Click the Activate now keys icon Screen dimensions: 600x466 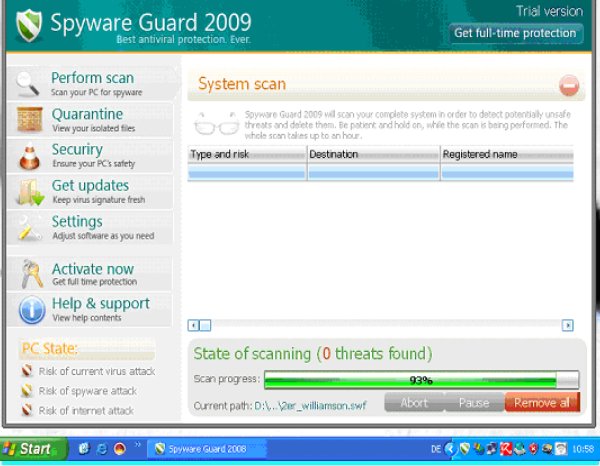(31, 274)
